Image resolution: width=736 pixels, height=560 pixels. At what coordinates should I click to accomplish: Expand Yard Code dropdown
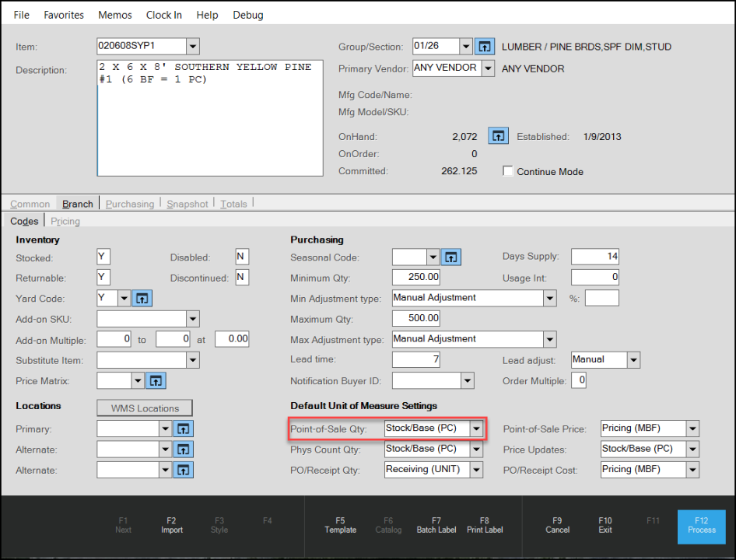pyautogui.click(x=124, y=298)
